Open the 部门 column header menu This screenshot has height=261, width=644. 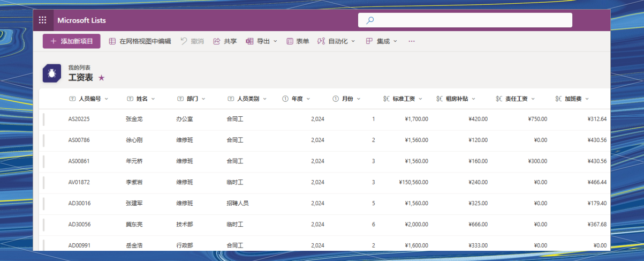click(x=203, y=99)
